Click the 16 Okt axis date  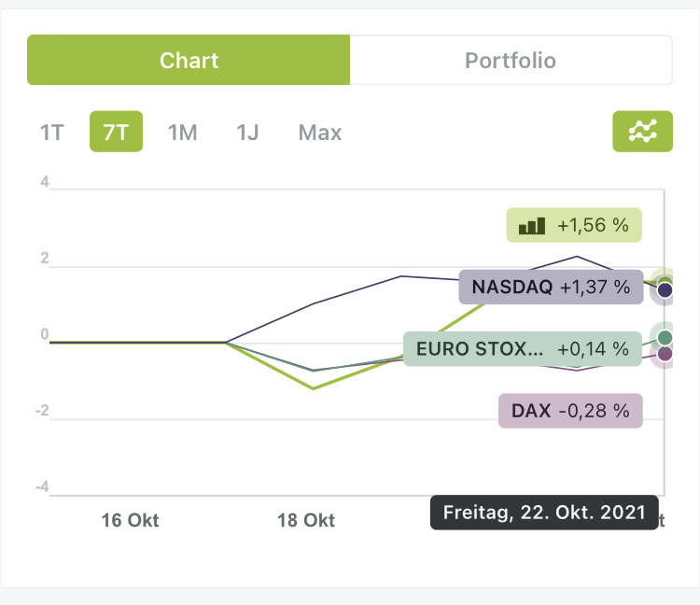[x=130, y=521]
